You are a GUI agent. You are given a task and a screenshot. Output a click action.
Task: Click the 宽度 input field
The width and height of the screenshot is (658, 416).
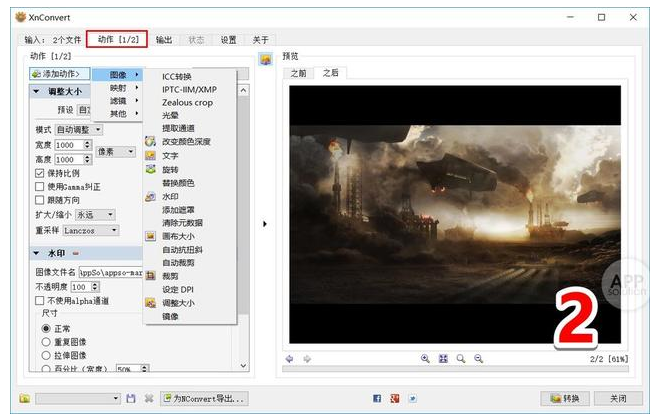[x=67, y=145]
